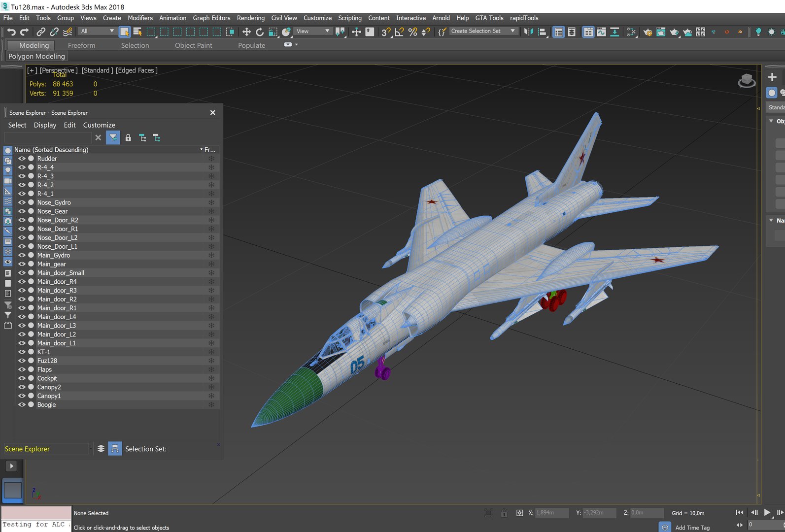
Task: Toggle Display Cameras filter in Scene Explorer sidebar
Action: coord(8,181)
